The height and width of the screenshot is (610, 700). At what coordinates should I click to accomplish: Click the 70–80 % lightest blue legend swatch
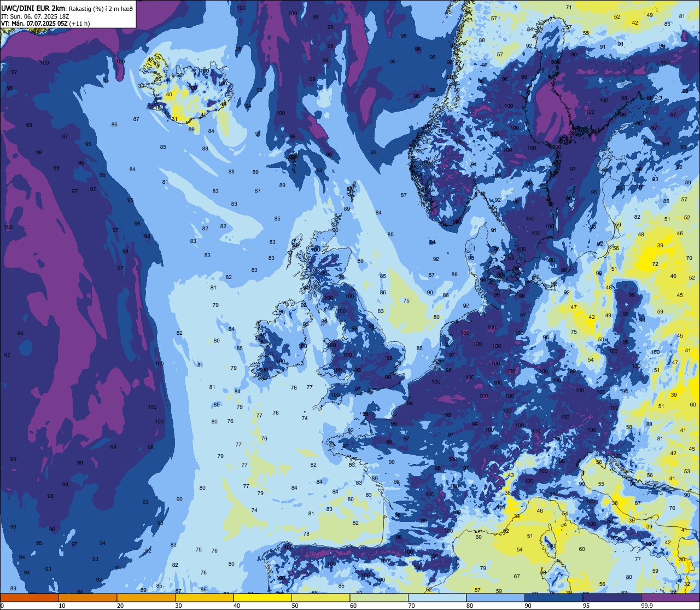pyautogui.click(x=437, y=598)
